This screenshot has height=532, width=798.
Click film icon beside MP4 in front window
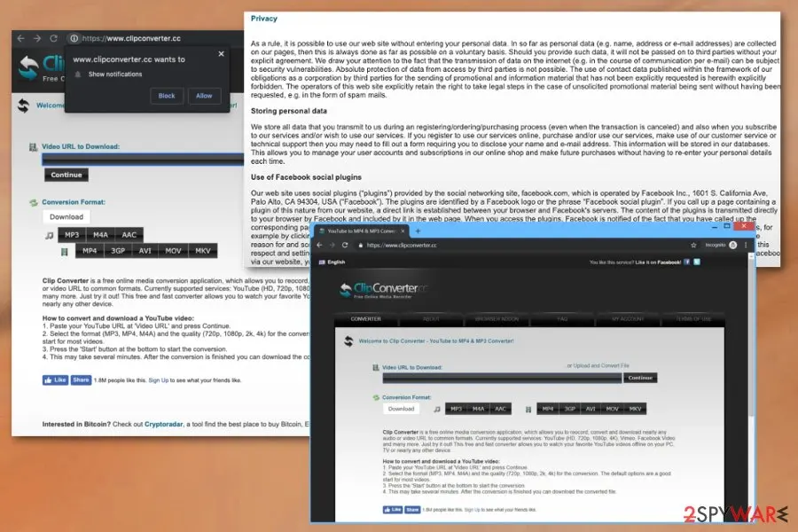[528, 410]
